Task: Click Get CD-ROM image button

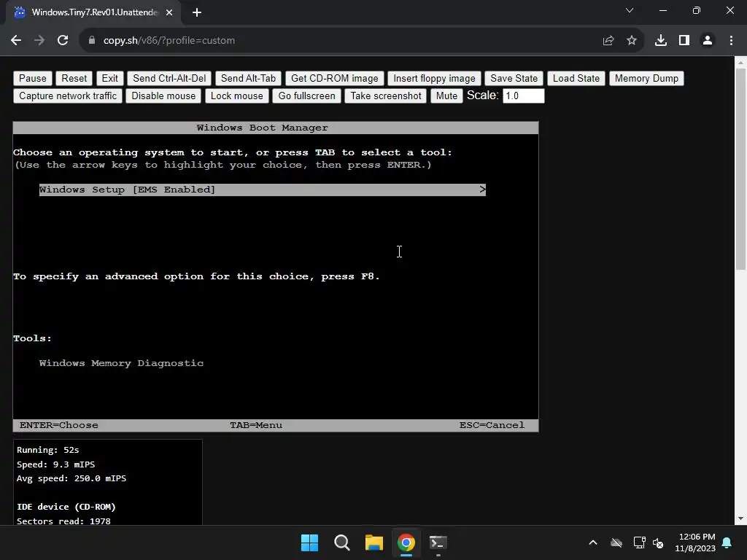Action: pyautogui.click(x=334, y=78)
